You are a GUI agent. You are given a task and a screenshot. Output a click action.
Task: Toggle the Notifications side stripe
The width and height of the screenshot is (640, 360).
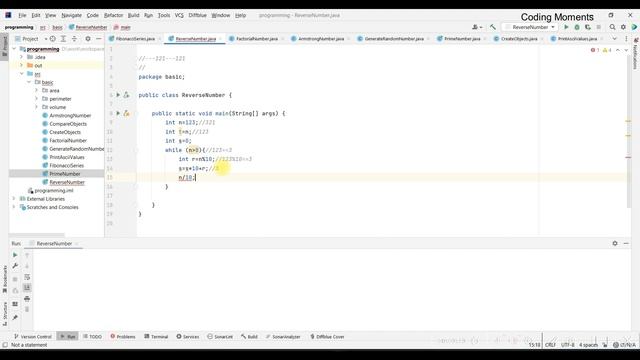click(x=636, y=53)
